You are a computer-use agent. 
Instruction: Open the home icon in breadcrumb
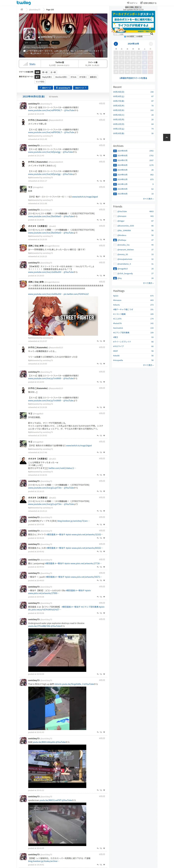[22, 9]
